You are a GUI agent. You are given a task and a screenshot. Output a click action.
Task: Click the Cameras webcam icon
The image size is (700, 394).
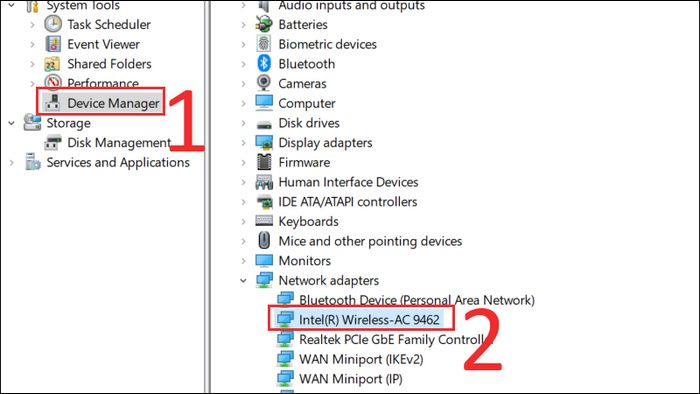264,83
